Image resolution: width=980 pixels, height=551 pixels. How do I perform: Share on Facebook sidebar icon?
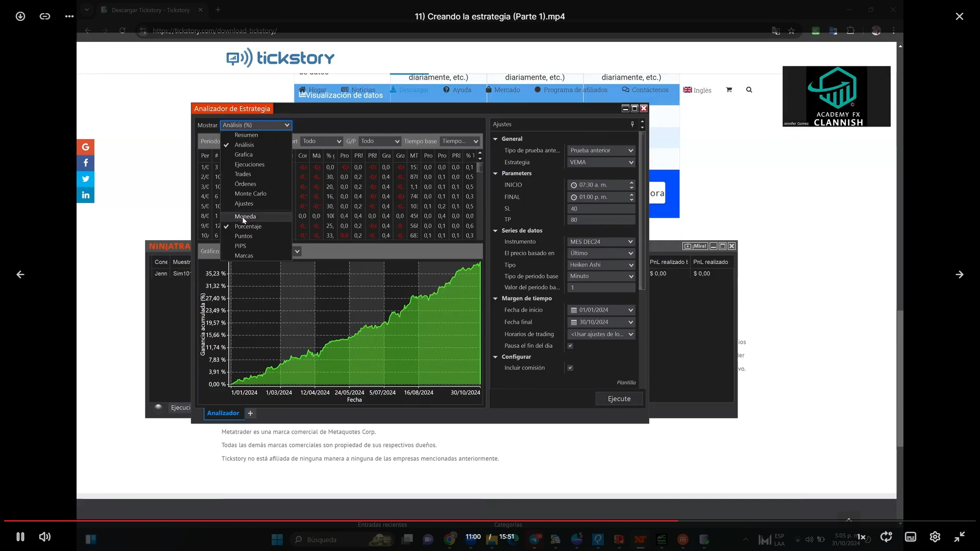tap(86, 163)
